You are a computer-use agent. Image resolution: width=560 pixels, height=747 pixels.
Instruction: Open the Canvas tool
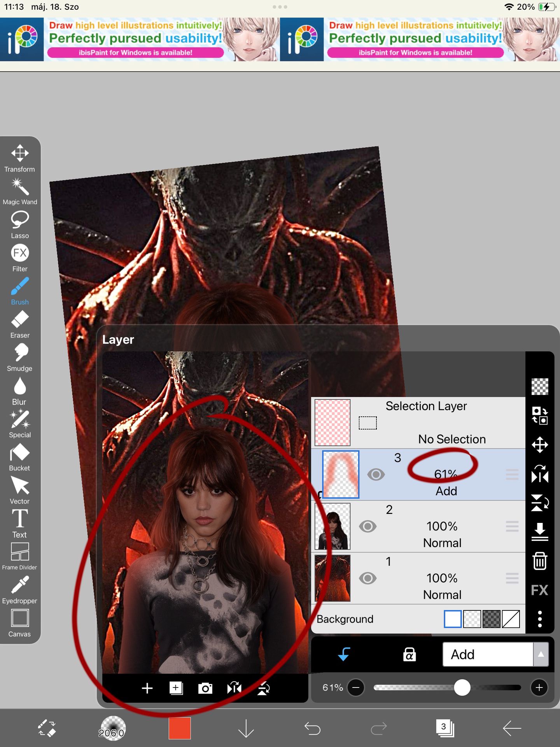click(20, 623)
